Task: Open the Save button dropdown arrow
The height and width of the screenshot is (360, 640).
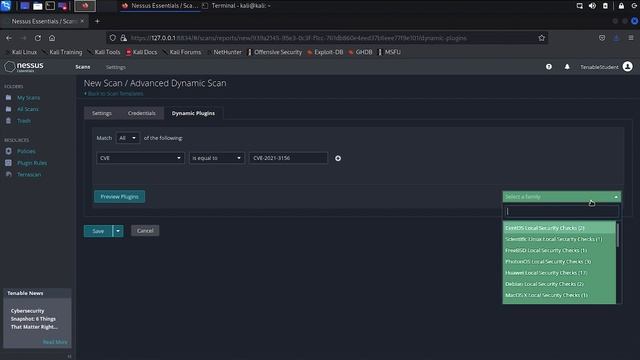Action: [x=118, y=231]
